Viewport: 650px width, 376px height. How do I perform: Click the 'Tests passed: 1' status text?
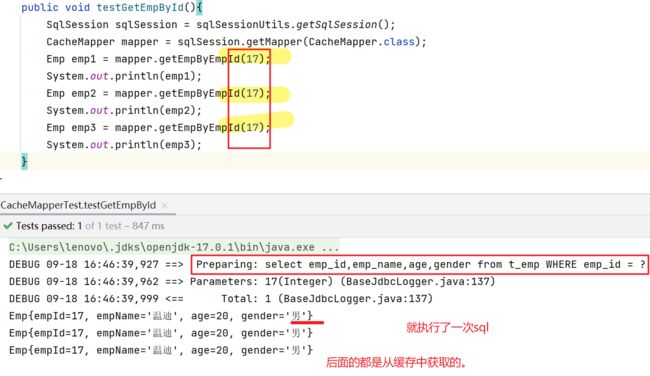(x=49, y=226)
